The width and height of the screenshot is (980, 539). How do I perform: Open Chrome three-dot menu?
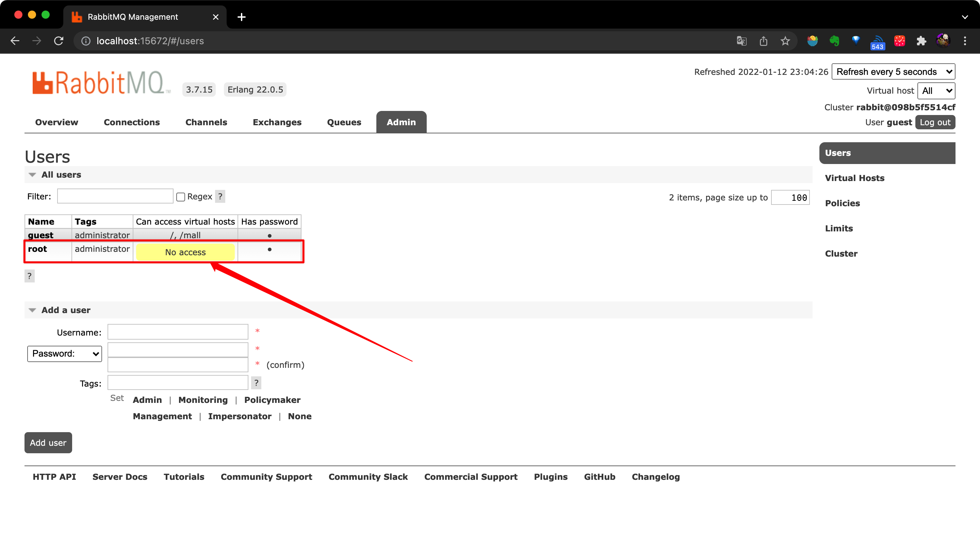965,41
